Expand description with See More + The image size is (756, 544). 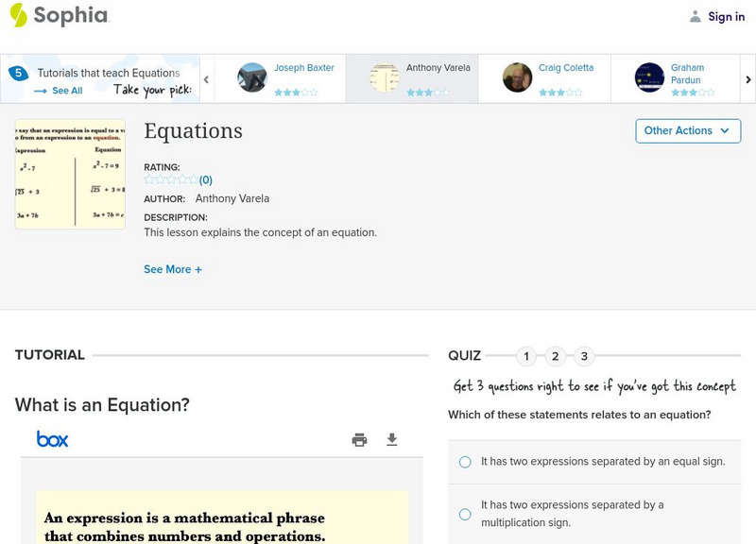click(x=173, y=269)
